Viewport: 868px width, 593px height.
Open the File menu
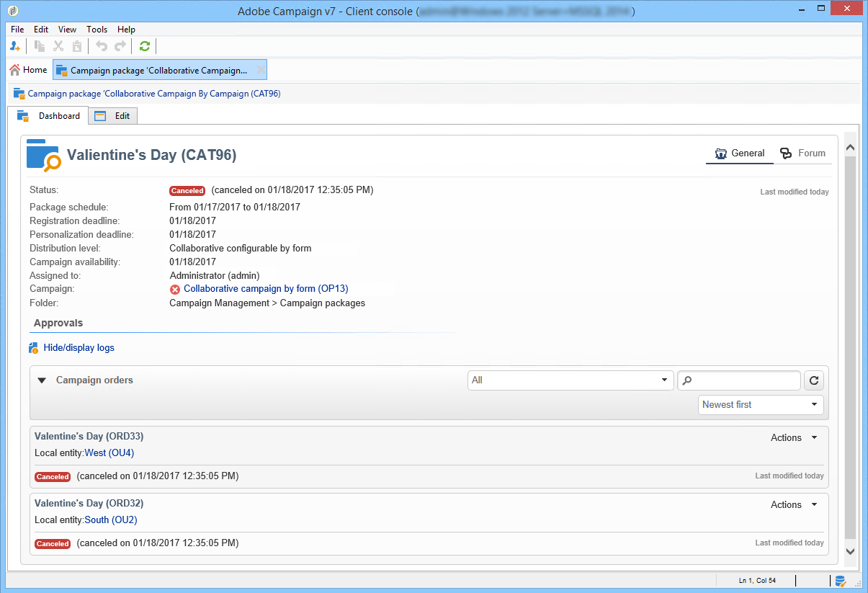click(17, 30)
